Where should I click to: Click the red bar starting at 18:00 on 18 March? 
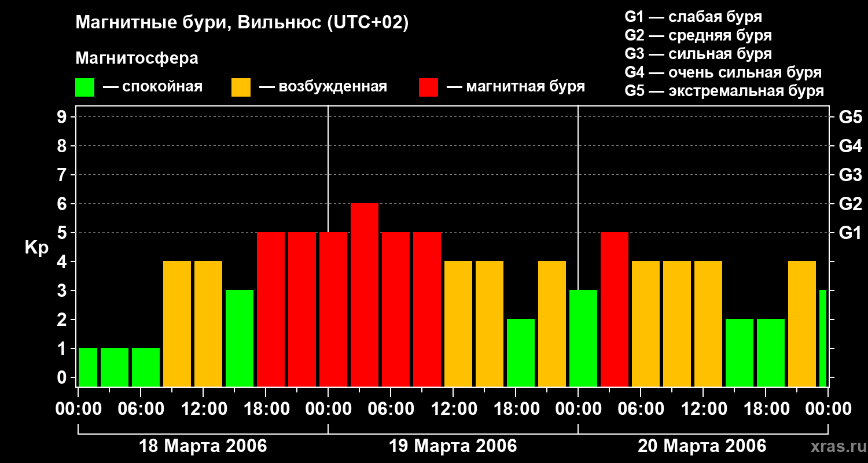(x=271, y=310)
